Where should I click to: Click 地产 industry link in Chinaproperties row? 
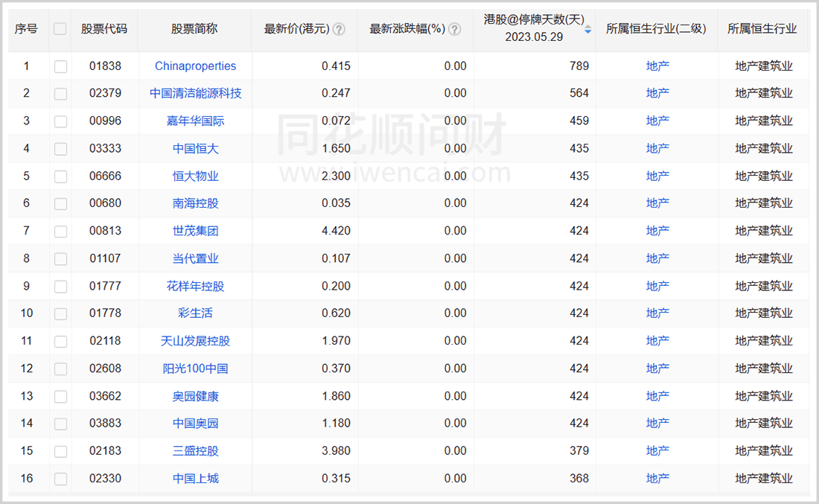657,66
